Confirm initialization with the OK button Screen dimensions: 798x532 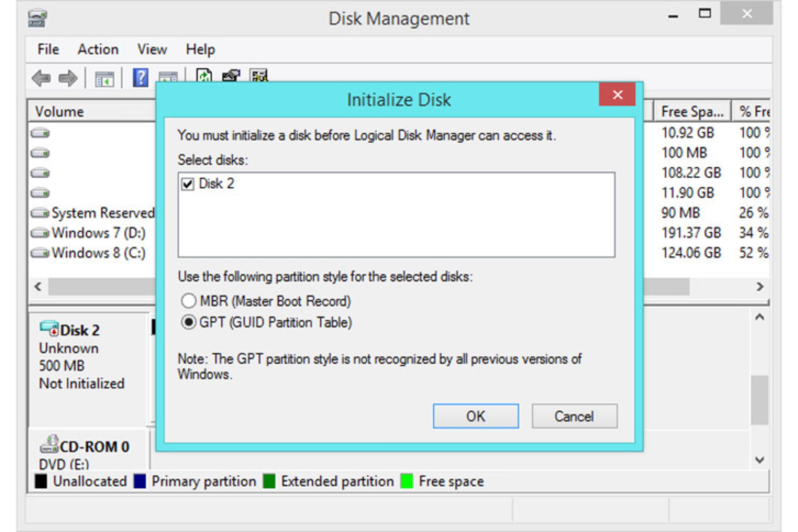[x=475, y=416]
